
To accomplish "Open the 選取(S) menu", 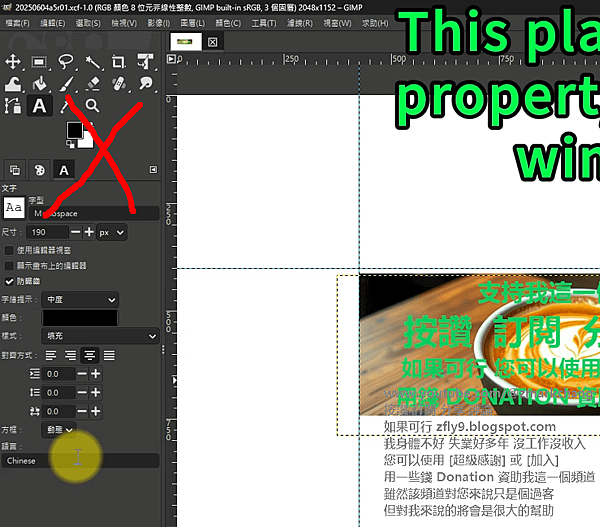I will [x=88, y=23].
